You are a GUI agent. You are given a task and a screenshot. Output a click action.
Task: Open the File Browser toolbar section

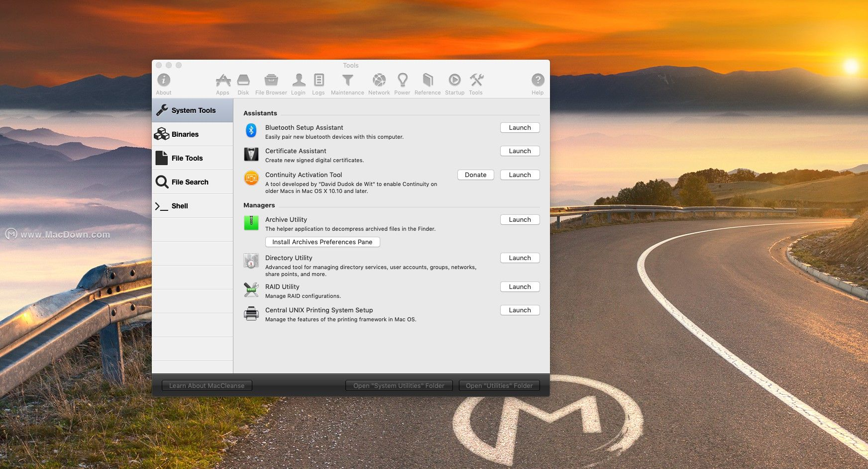271,84
